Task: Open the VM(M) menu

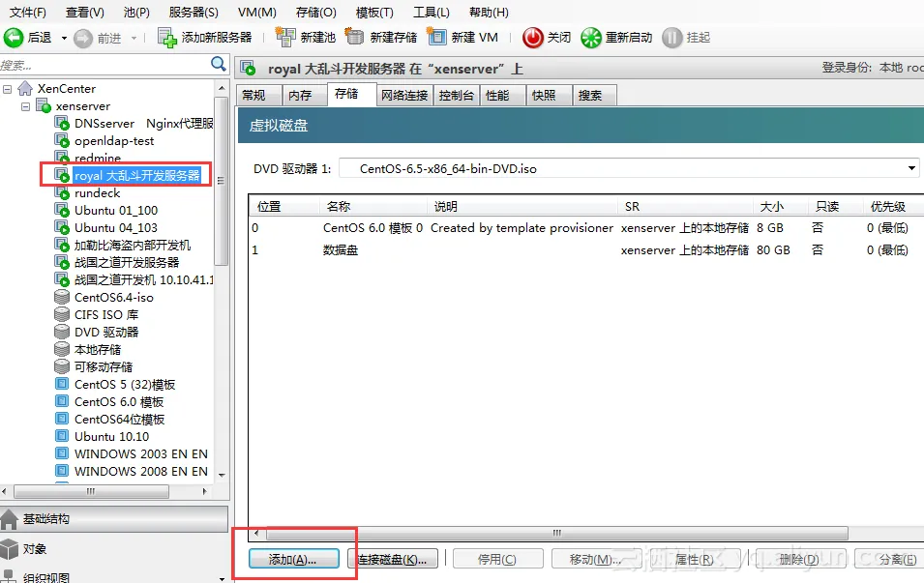Action: tap(257, 13)
